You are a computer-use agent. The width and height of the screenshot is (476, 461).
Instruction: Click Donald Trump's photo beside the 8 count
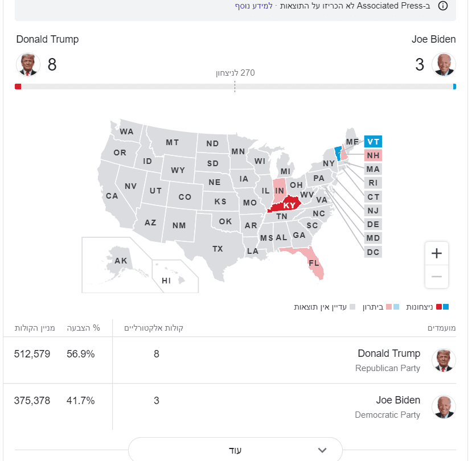pyautogui.click(x=27, y=64)
